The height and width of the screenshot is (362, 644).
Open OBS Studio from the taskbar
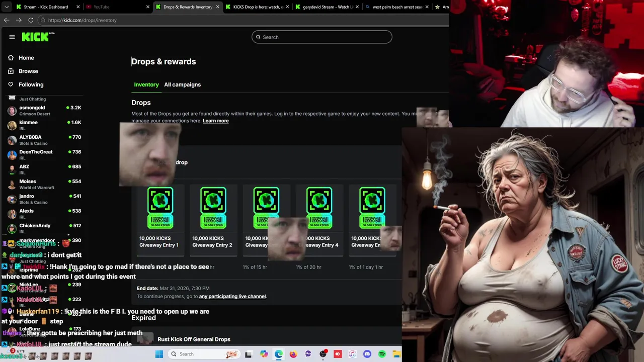tap(323, 354)
